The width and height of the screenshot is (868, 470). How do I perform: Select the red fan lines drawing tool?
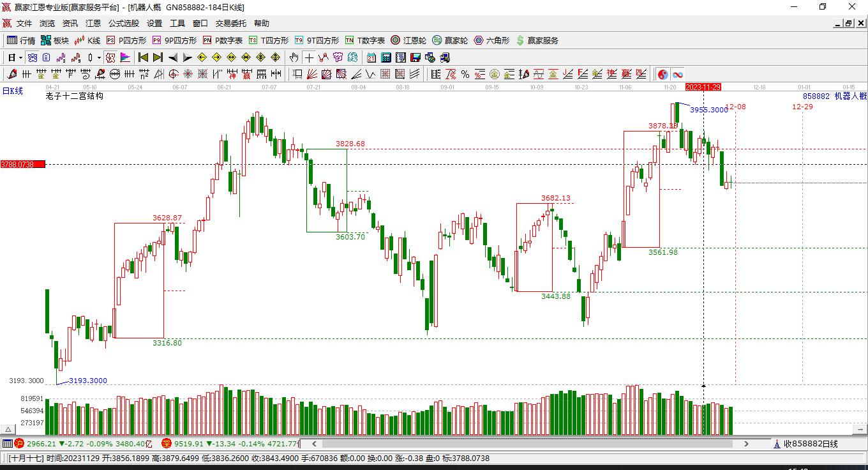click(x=312, y=74)
